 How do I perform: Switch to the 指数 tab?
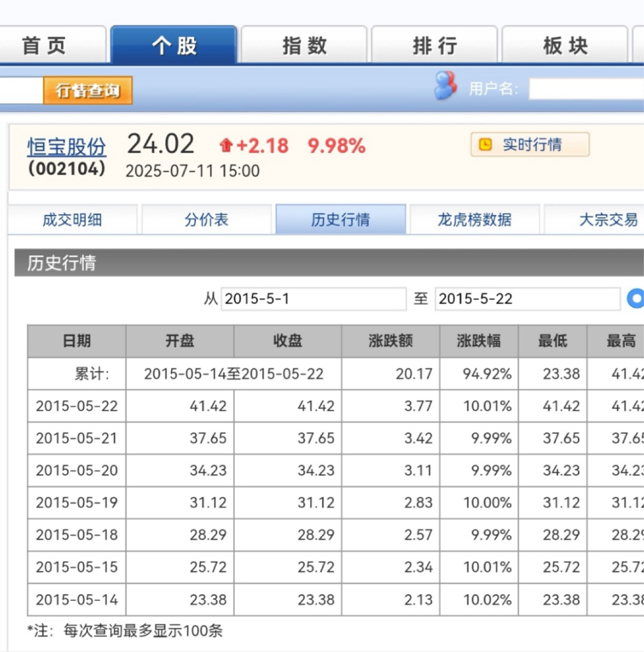point(304,45)
